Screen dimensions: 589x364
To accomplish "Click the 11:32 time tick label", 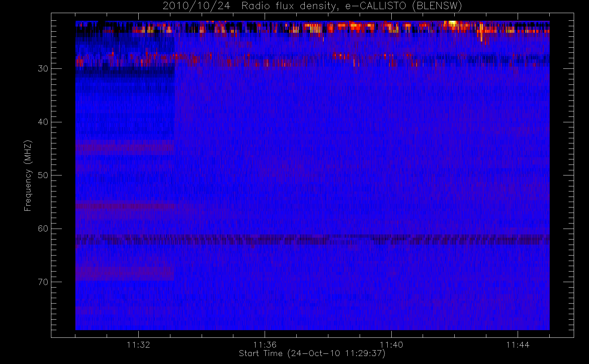I will pyautogui.click(x=138, y=344).
